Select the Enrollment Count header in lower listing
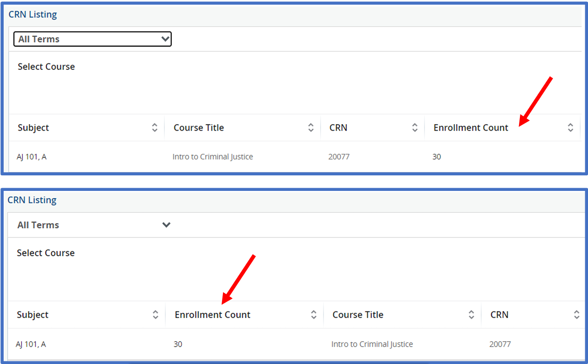Image resolution: width=588 pixels, height=364 pixels. [212, 315]
